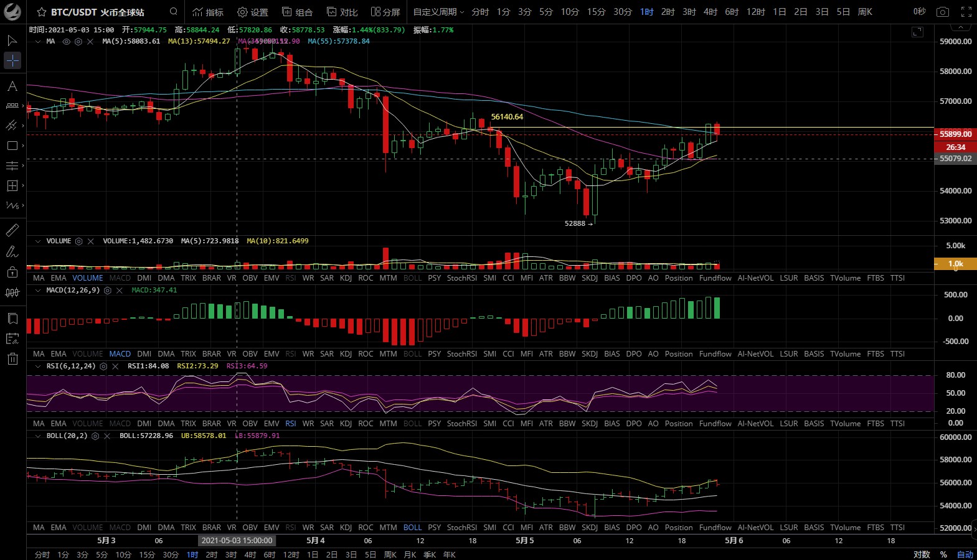Open the 对比 compare menu
Viewport: 977px width, 560px height.
tap(342, 12)
